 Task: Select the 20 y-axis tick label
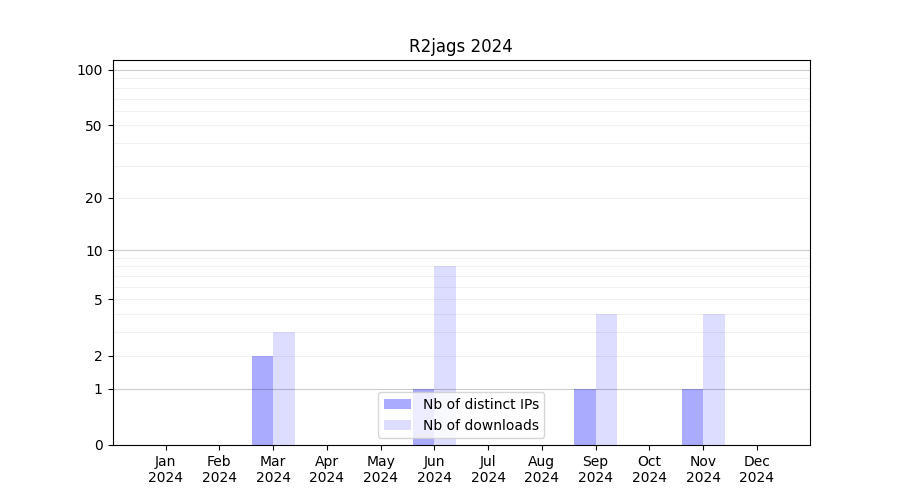pyautogui.click(x=94, y=198)
